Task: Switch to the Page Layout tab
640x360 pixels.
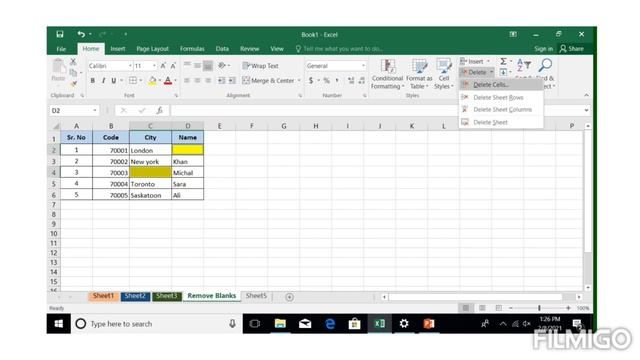Action: (152, 49)
